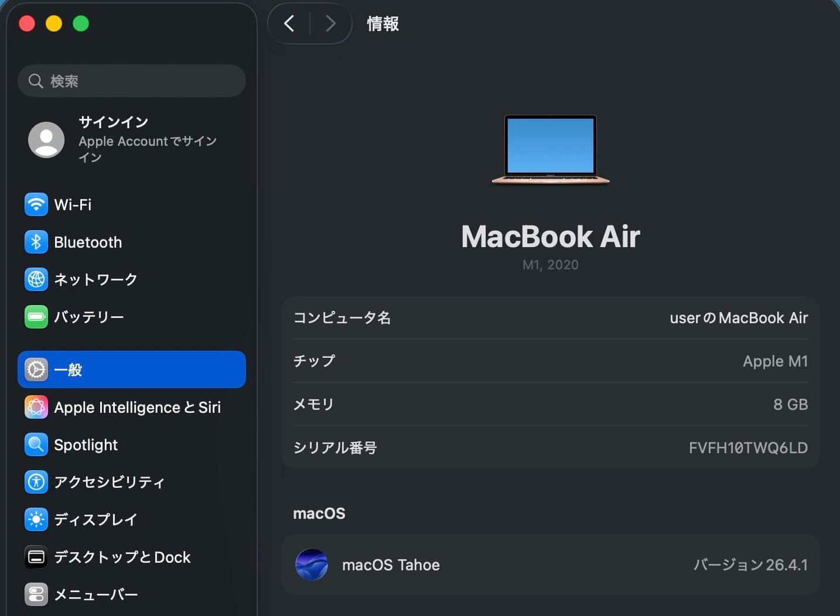Open デスクトップと Dock icon
Viewport: 840px width, 616px height.
coord(36,557)
